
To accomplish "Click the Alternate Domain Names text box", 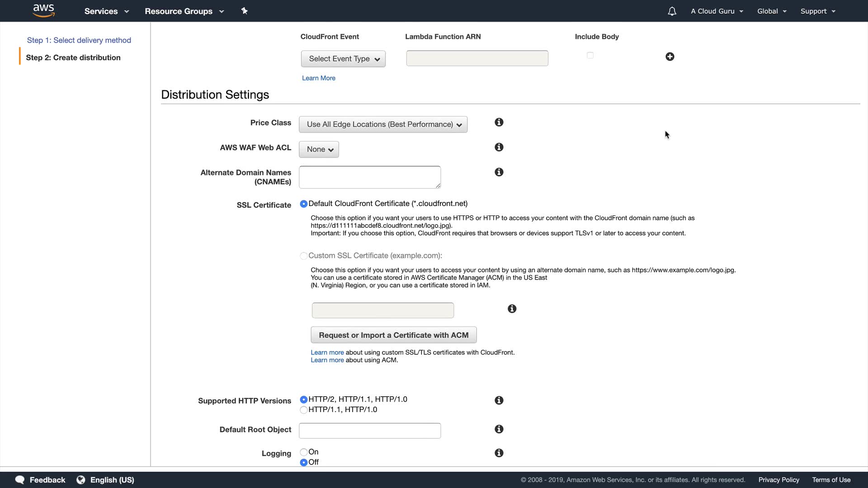I will (x=369, y=177).
